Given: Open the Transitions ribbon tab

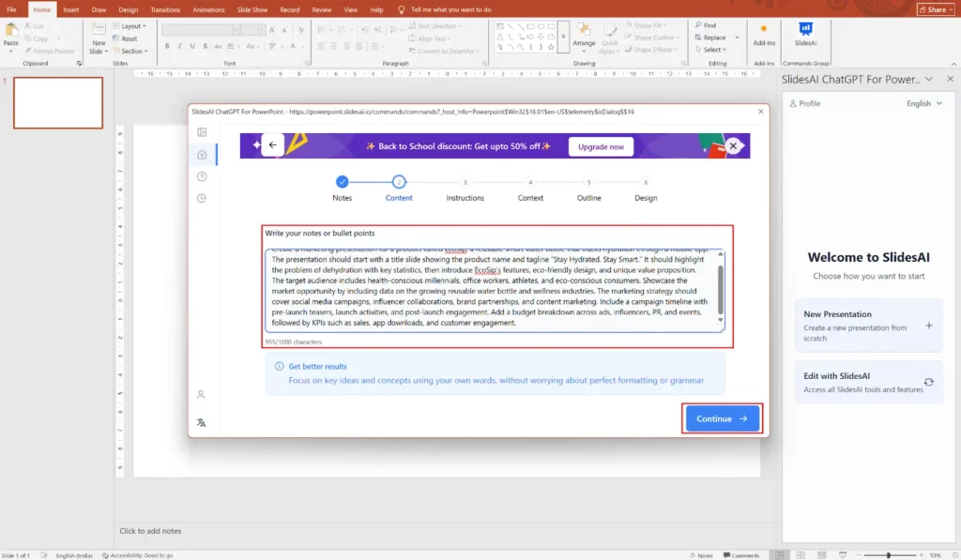Looking at the screenshot, I should click(x=165, y=9).
